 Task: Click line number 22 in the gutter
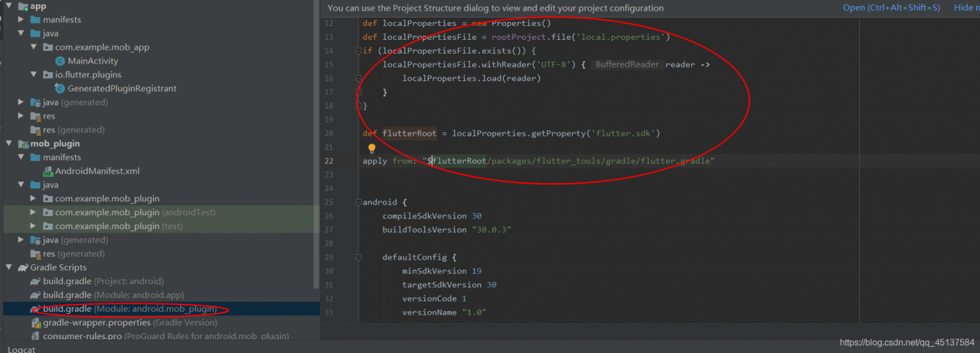(328, 162)
